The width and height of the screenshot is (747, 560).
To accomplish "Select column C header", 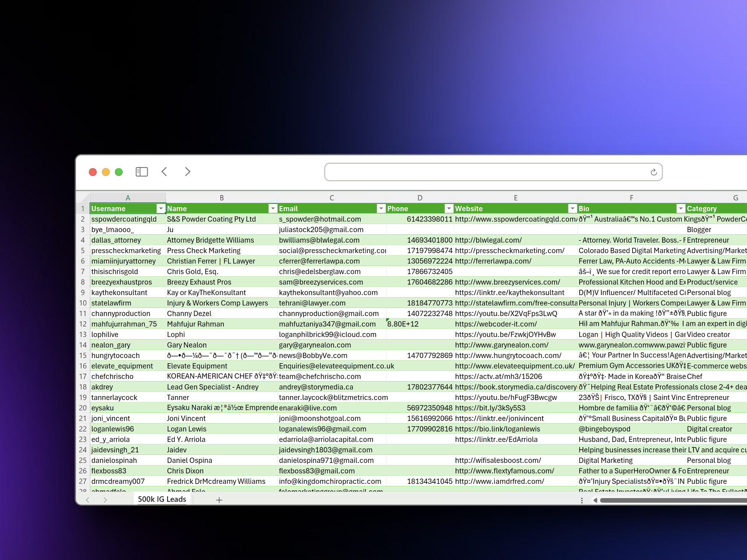I will (331, 198).
